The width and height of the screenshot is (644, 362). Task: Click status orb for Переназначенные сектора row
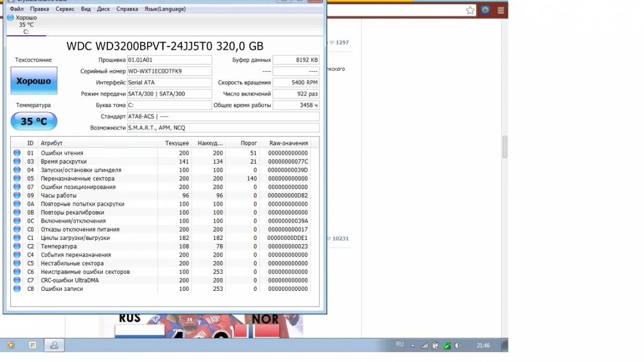click(17, 179)
